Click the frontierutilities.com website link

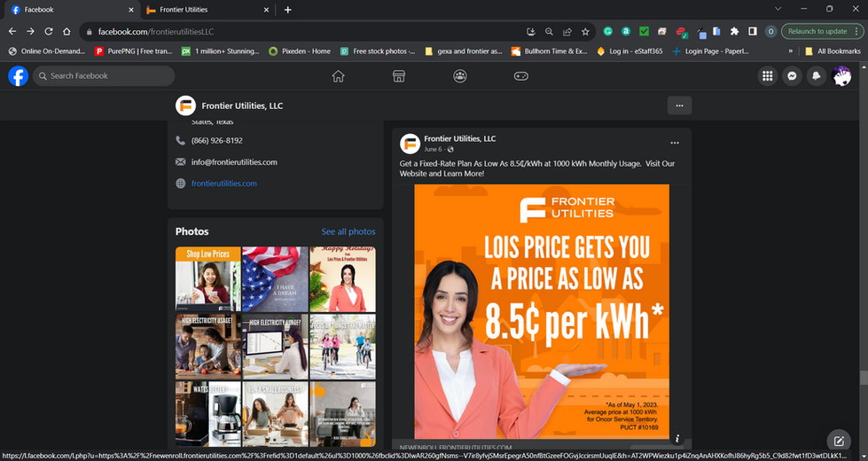223,184
